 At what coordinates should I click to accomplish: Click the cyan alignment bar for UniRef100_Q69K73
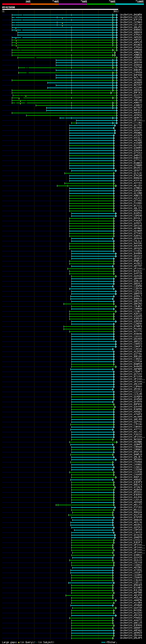click(89, 118)
